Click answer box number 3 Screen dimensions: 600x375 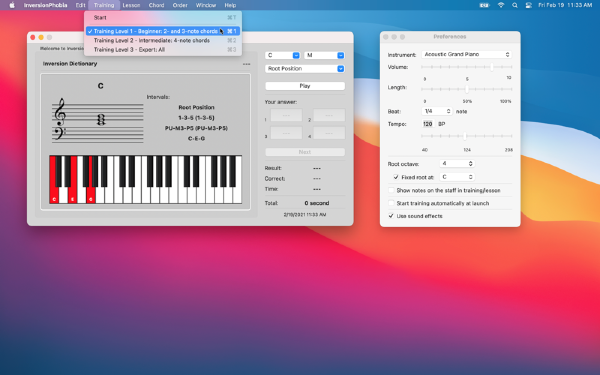(x=286, y=133)
